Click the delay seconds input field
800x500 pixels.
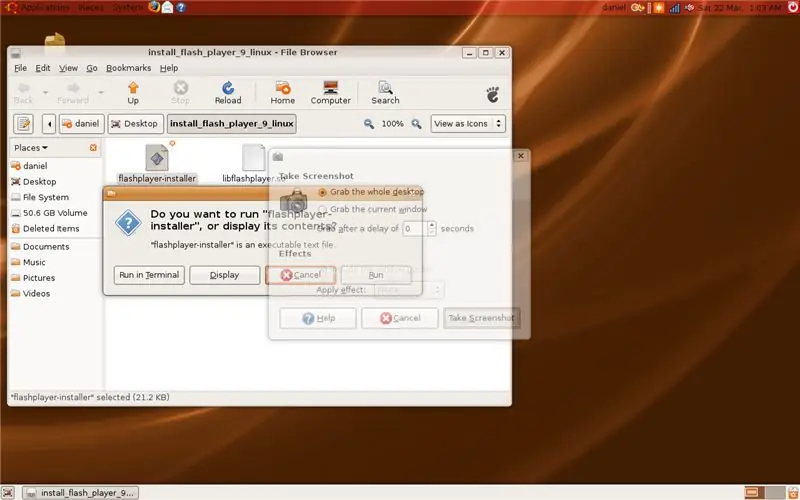pos(414,229)
